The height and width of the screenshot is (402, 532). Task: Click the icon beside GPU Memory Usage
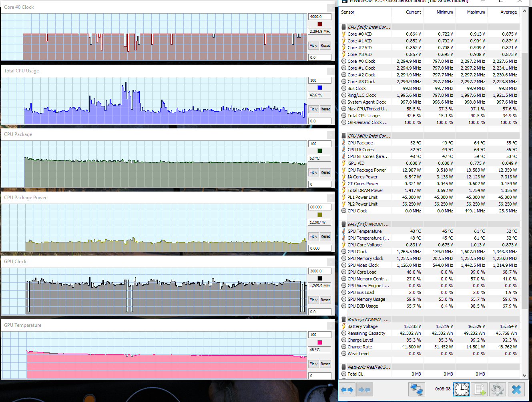pyautogui.click(x=343, y=299)
